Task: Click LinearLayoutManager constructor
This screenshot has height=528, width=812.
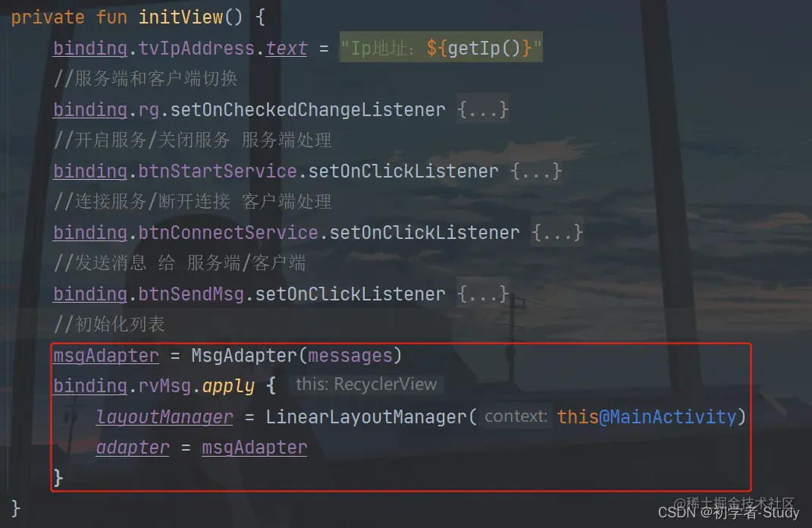Action: pyautogui.click(x=366, y=416)
